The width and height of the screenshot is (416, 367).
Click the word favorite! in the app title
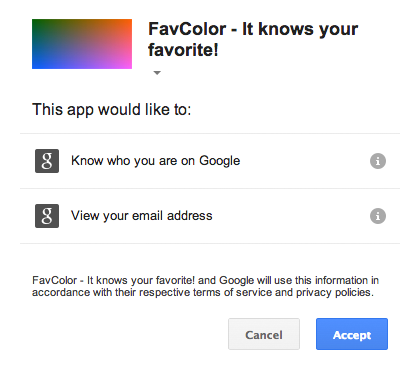[x=183, y=50]
